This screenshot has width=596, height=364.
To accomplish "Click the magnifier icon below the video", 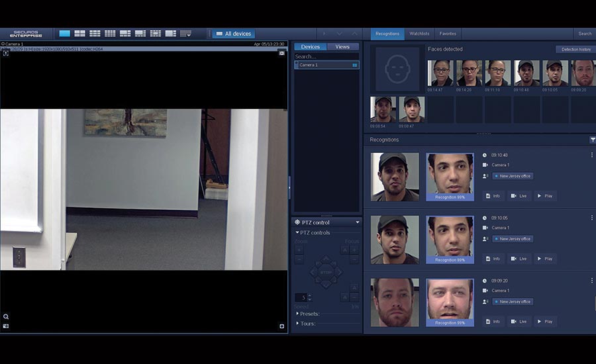I will [x=6, y=316].
